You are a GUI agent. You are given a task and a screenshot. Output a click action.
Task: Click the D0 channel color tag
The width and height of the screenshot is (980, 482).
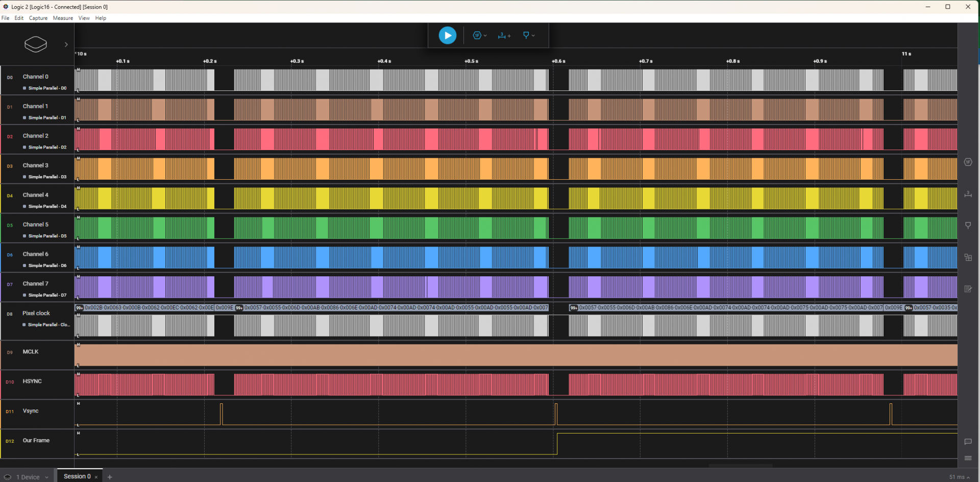pyautogui.click(x=10, y=78)
